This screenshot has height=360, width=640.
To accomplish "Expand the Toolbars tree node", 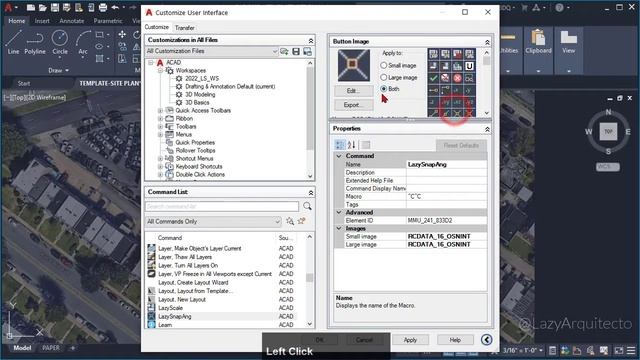I will pyautogui.click(x=160, y=127).
